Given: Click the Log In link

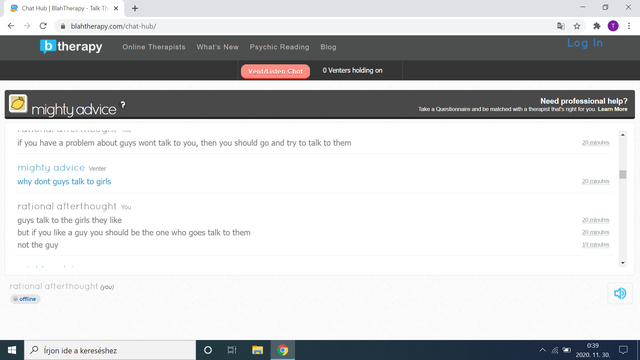Looking at the screenshot, I should tap(585, 43).
